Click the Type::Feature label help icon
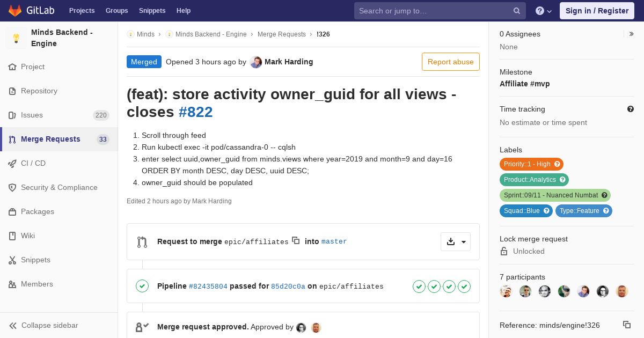This screenshot has height=338, width=644. click(606, 211)
